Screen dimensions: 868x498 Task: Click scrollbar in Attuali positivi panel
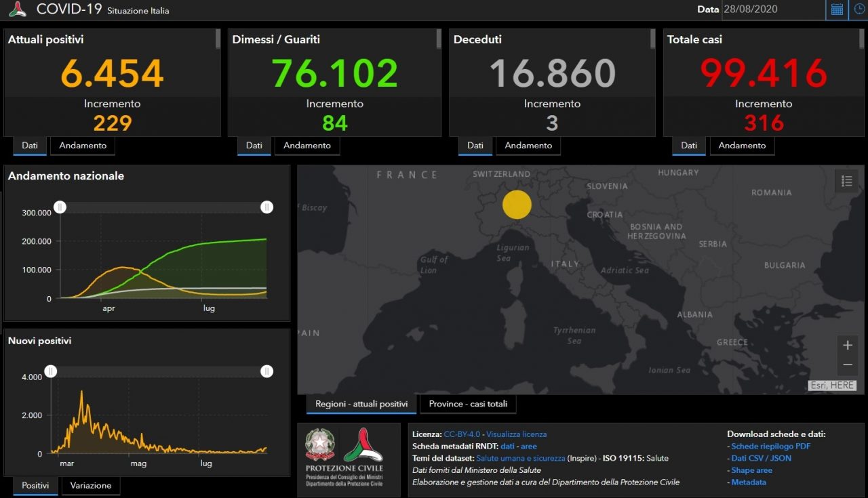(218, 39)
